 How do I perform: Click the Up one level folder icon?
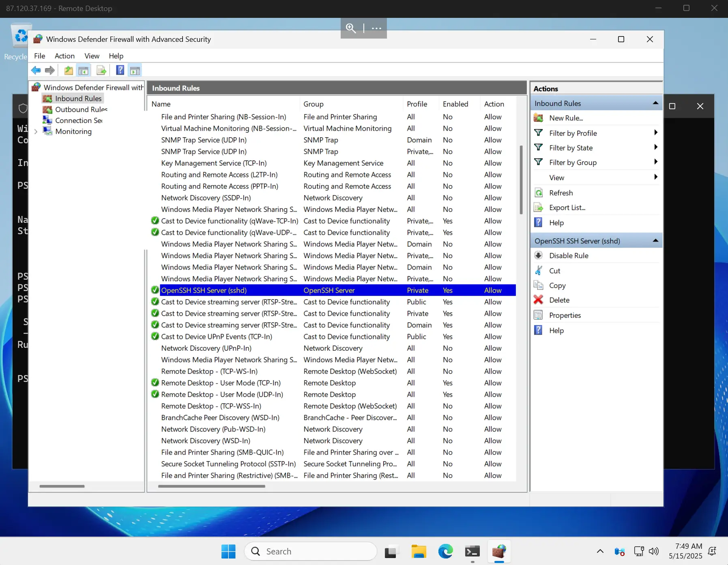click(x=69, y=70)
